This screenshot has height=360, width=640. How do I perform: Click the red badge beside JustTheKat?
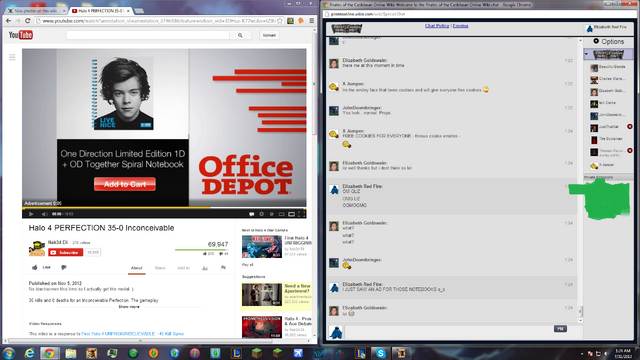[630, 127]
